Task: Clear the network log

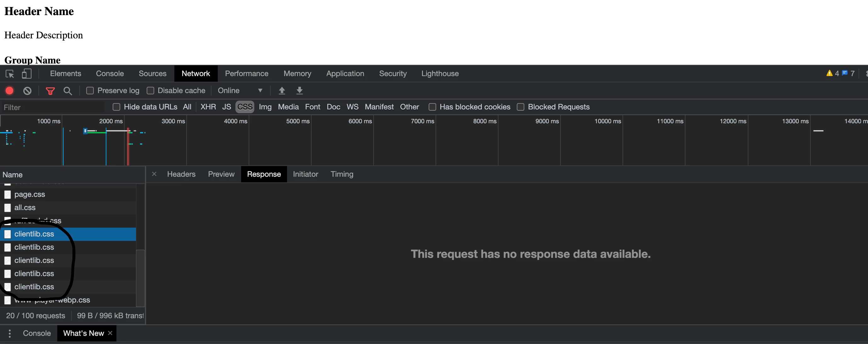Action: point(27,91)
